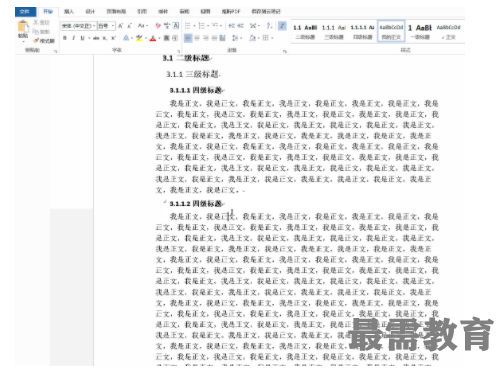
Task: Apply the level 1 heading style
Action: point(420,31)
